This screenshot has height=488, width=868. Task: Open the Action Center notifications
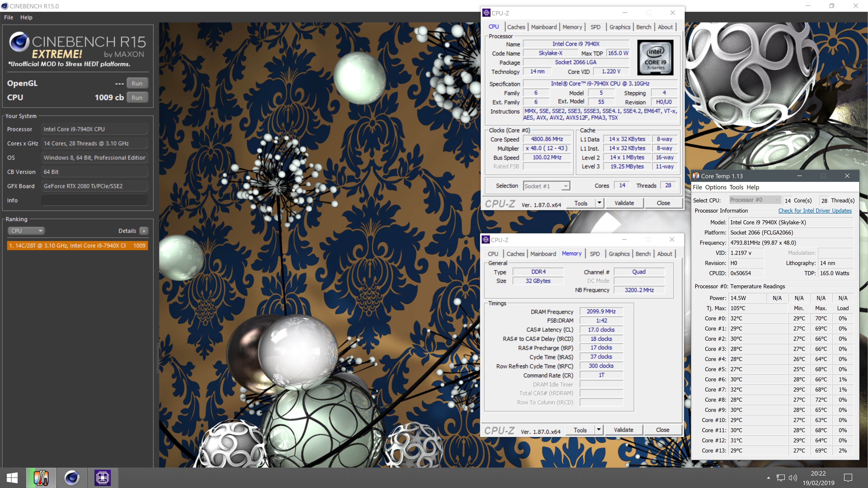pyautogui.click(x=848, y=478)
